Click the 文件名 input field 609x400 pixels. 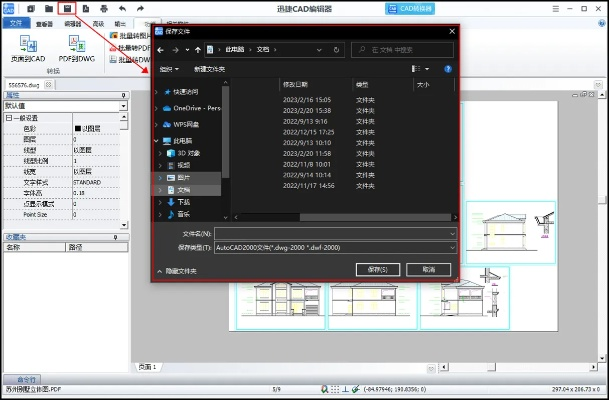pyautogui.click(x=330, y=232)
